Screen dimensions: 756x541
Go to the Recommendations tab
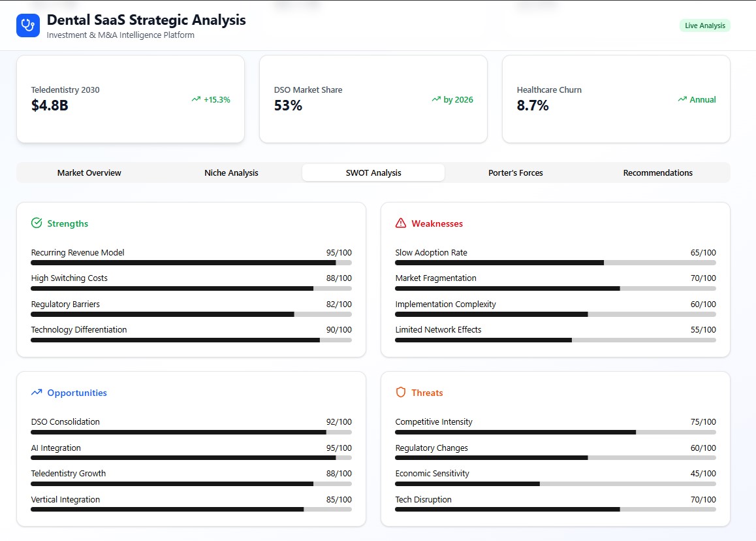(x=658, y=173)
